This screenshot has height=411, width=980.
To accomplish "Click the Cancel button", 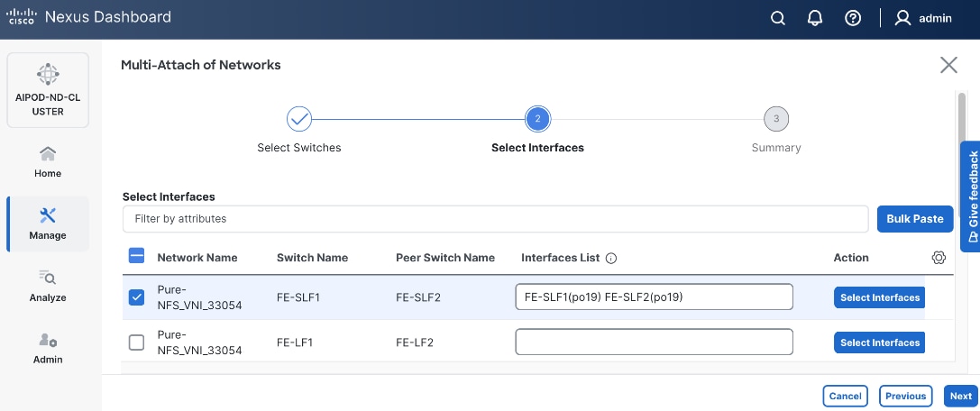I will pyautogui.click(x=845, y=396).
